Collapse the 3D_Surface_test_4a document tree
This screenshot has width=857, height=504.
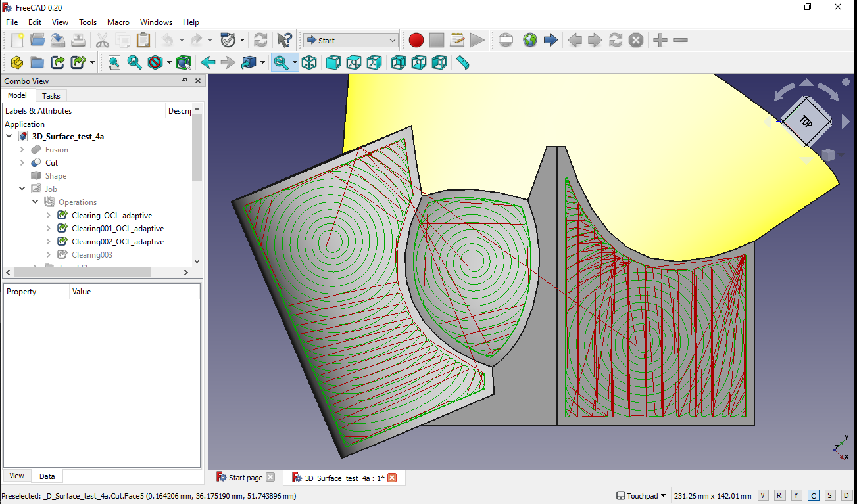pos(9,137)
